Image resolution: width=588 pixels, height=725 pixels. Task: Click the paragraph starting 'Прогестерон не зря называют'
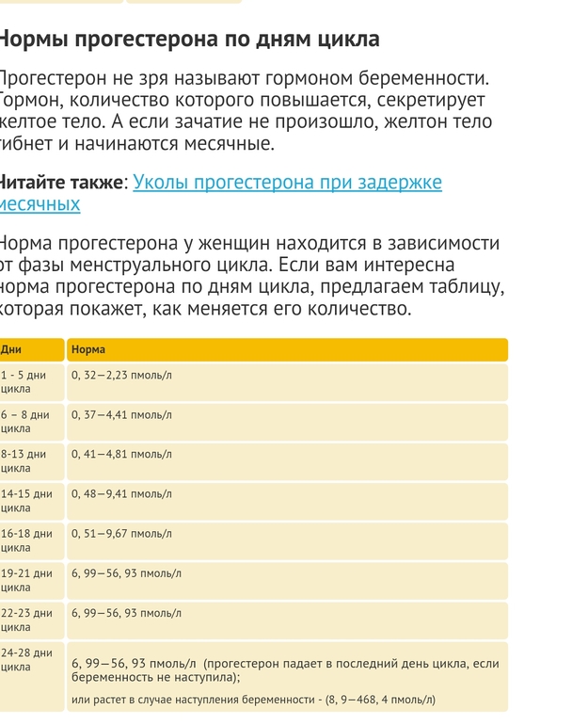point(245,112)
